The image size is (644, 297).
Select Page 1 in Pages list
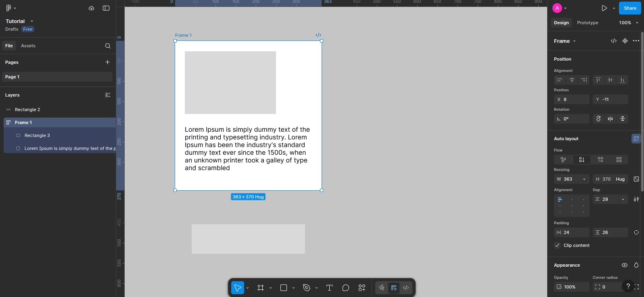click(57, 77)
